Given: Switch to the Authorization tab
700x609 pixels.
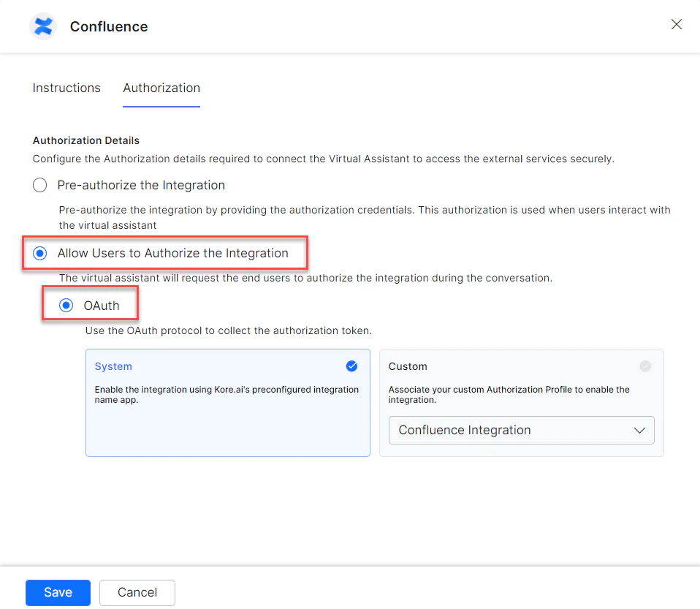Looking at the screenshot, I should pos(161,88).
